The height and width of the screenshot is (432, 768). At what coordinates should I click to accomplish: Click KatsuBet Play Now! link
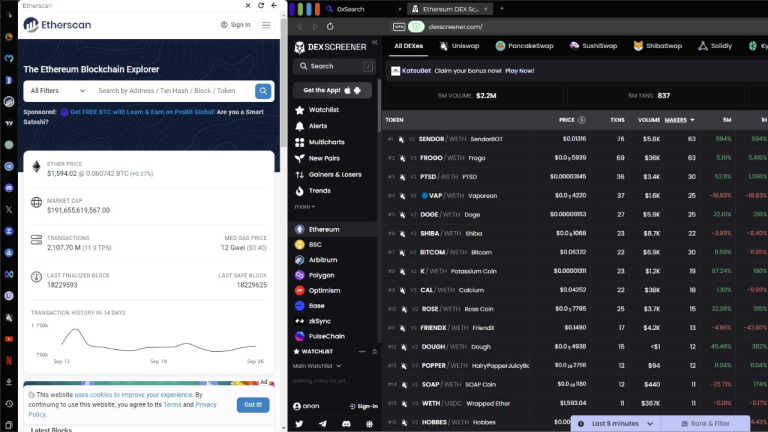pos(519,71)
